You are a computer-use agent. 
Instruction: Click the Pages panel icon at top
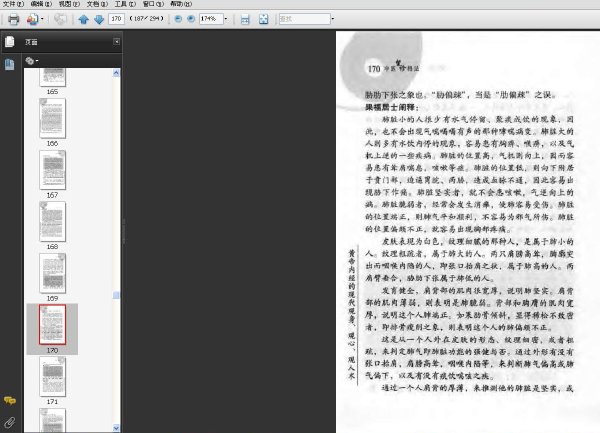click(x=10, y=41)
